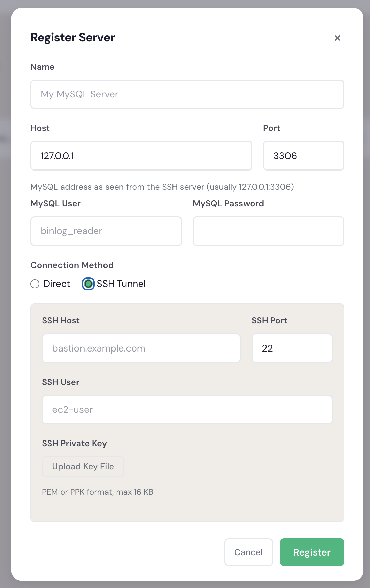Click the Host field containing 127.0.0.1
370x588 pixels.
click(141, 156)
